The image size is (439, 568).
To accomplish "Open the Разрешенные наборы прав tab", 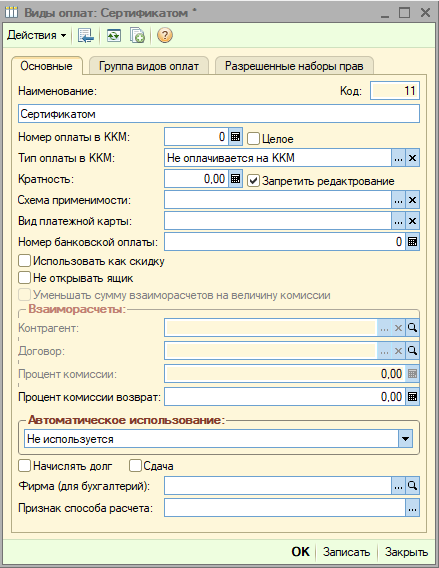I will (x=294, y=66).
